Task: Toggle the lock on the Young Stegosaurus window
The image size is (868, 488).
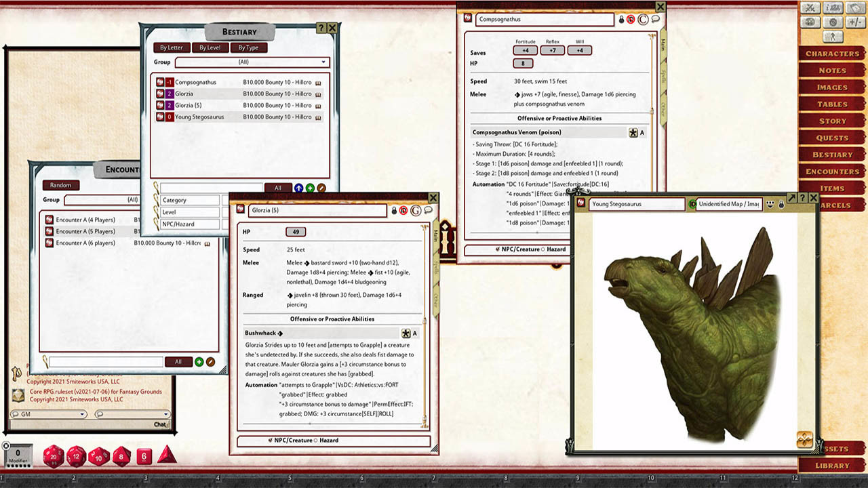Action: (781, 204)
